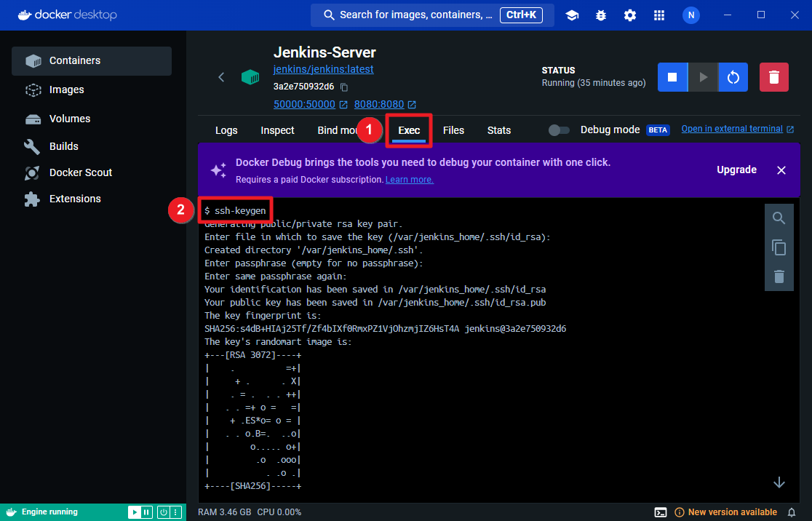Open the Volumes section in sidebar
Screen dimensions: 812x521
pyautogui.click(x=92, y=119)
